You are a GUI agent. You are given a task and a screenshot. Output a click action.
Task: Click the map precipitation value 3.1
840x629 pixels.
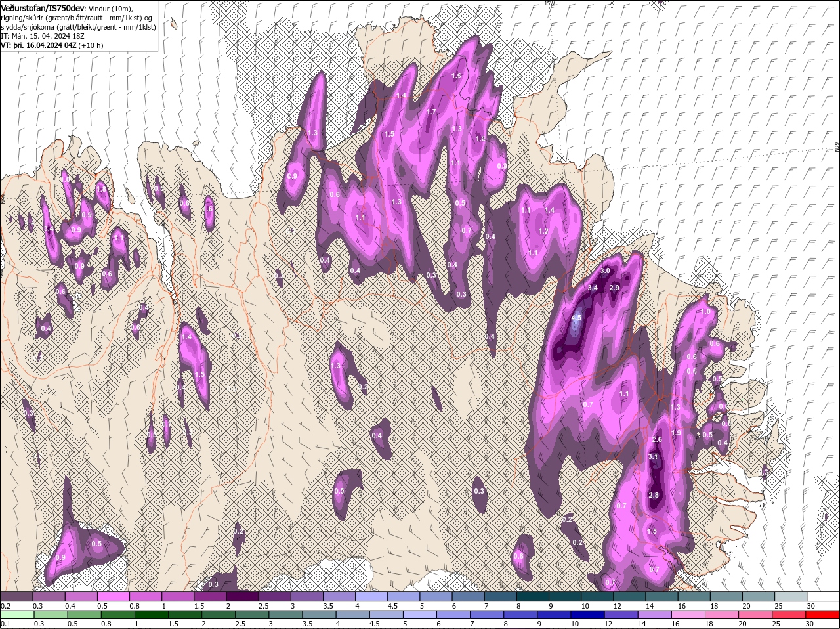[653, 456]
